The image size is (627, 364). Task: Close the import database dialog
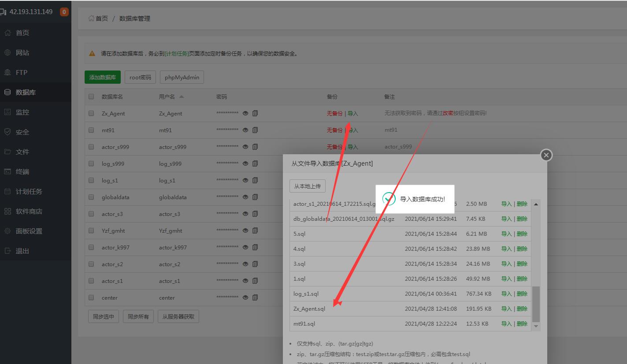pos(546,155)
